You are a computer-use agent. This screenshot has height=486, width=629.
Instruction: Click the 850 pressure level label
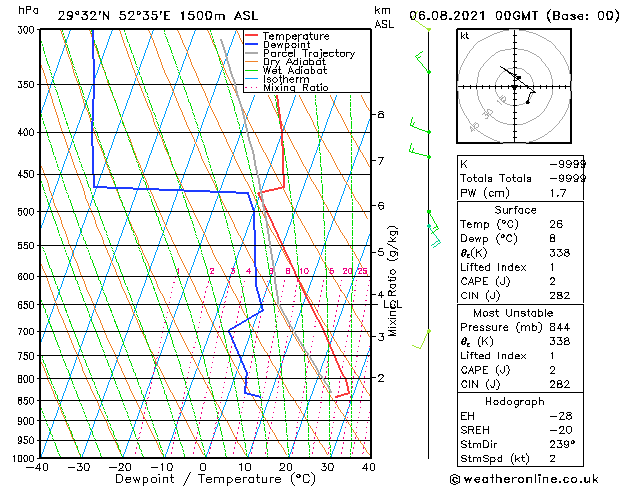28,401
